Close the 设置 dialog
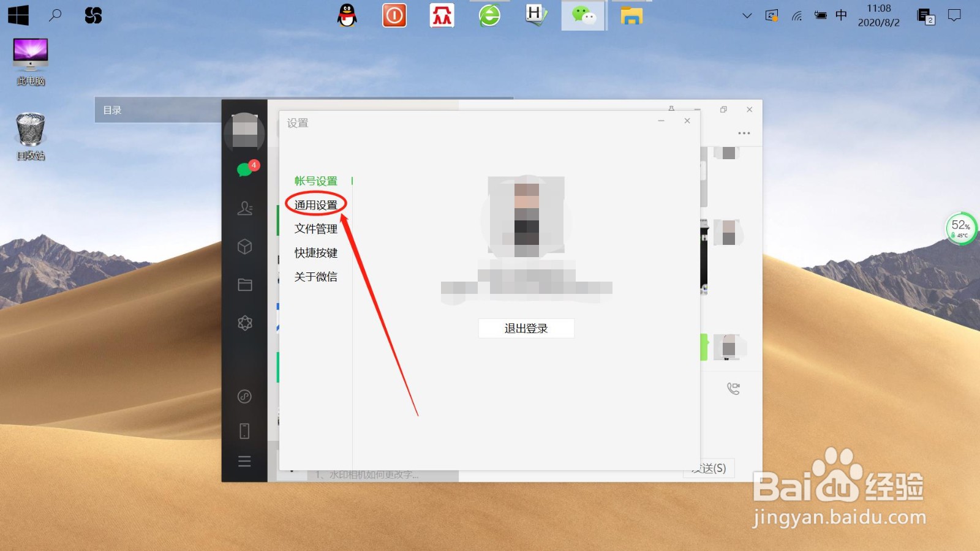 687,121
